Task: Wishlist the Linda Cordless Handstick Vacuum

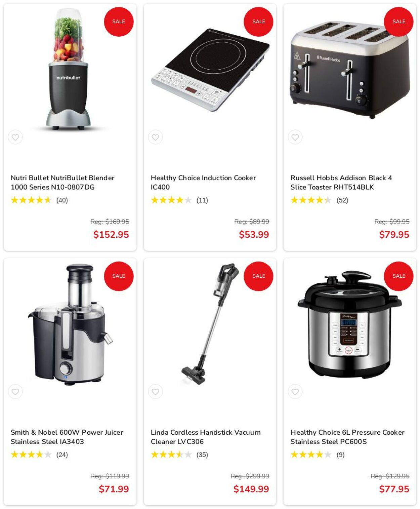Action: coord(155,392)
